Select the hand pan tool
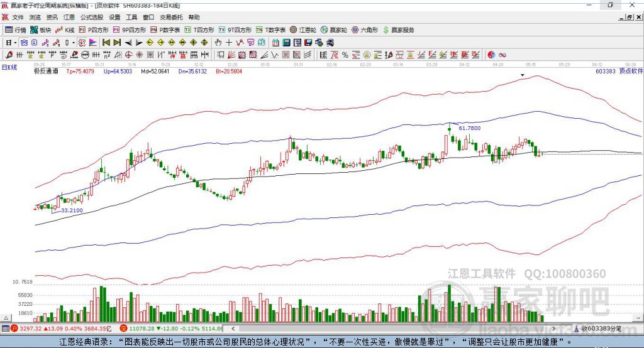This screenshot has height=348, width=644. [x=218, y=43]
